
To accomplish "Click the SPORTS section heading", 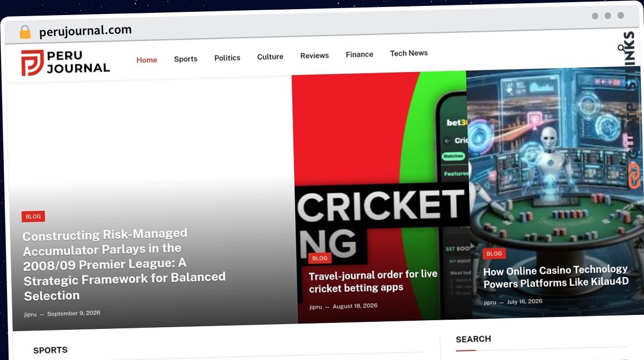I will [50, 350].
